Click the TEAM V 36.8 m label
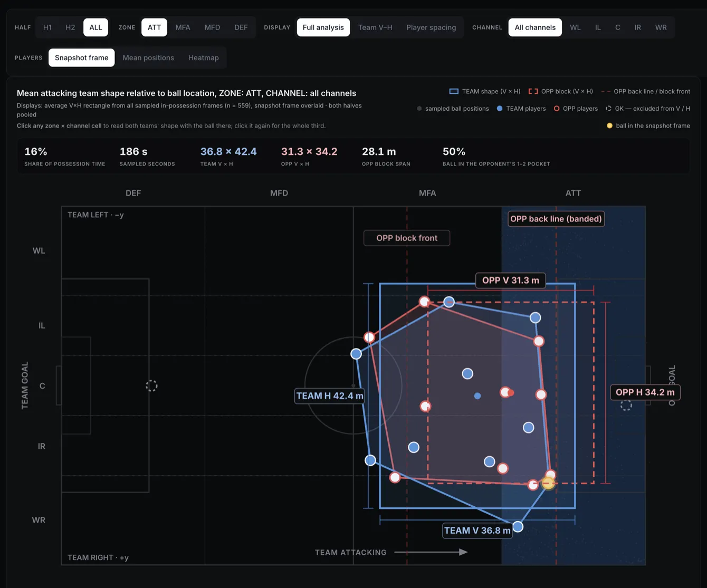 (477, 531)
